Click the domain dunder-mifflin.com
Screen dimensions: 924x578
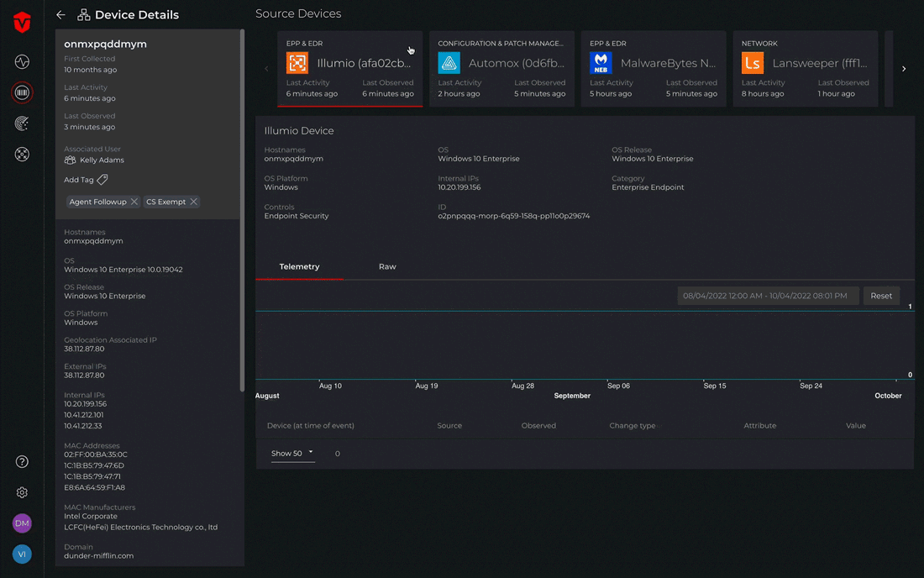point(99,555)
